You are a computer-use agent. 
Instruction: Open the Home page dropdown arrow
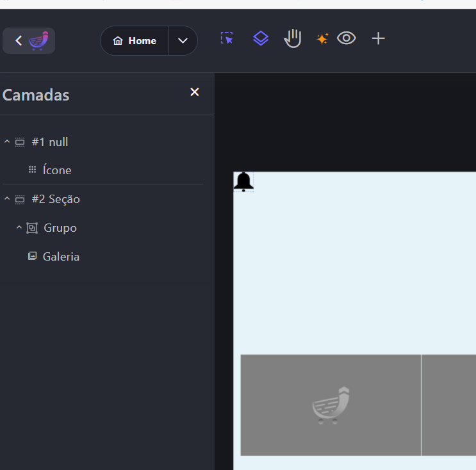pyautogui.click(x=183, y=41)
